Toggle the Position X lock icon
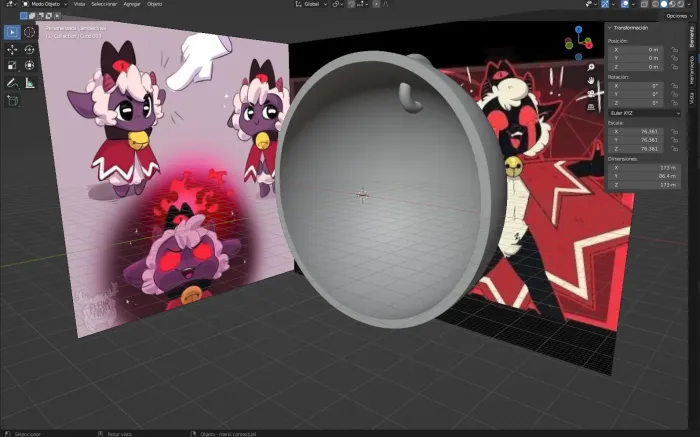 [675, 50]
